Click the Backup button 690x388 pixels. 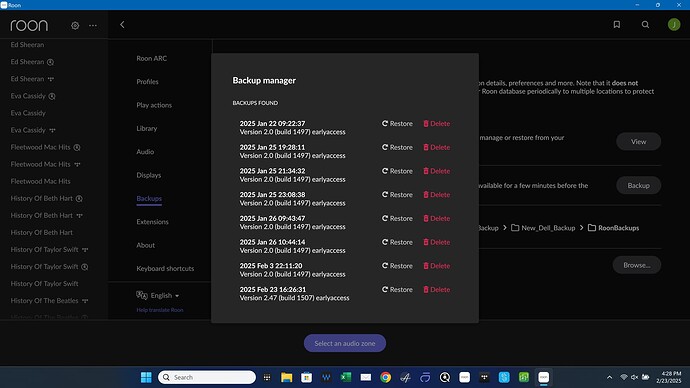639,186
